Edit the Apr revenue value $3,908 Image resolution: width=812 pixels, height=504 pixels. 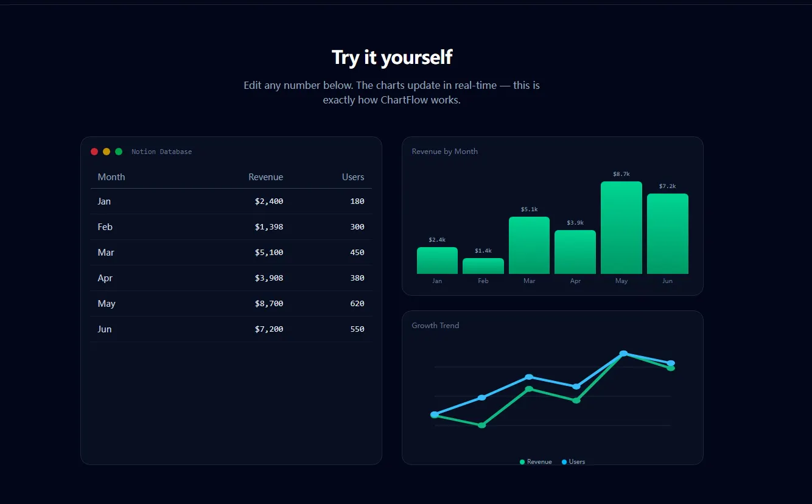[x=269, y=278]
